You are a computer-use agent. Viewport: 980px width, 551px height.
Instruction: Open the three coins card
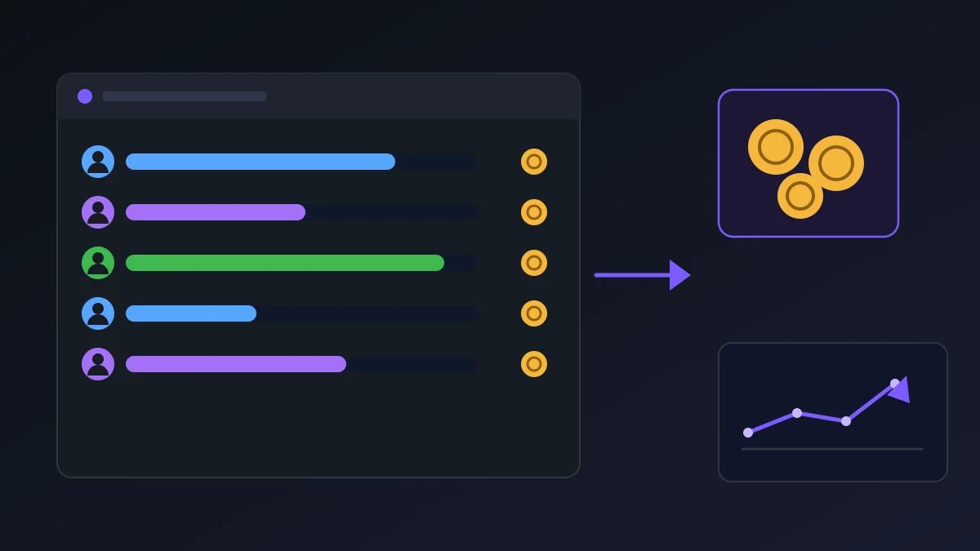[808, 163]
